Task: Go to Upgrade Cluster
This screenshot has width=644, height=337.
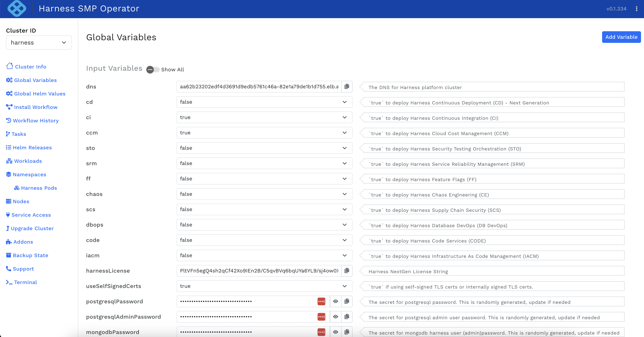Action: (30, 228)
